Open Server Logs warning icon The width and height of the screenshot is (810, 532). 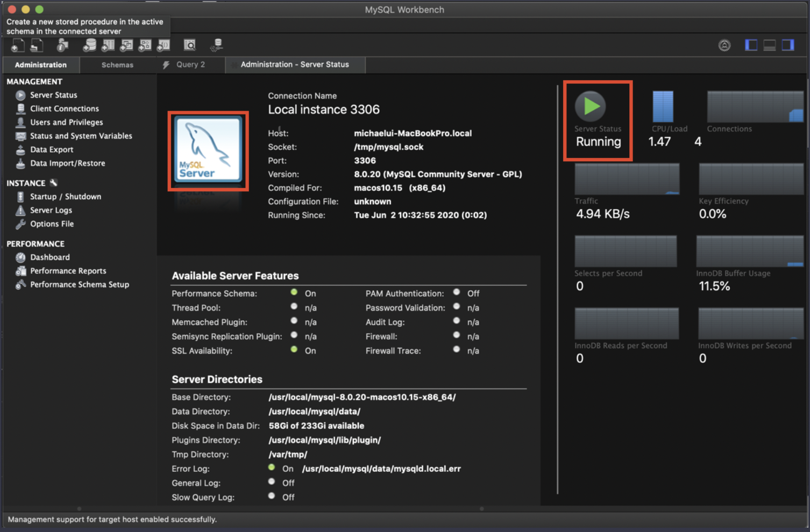[20, 210]
